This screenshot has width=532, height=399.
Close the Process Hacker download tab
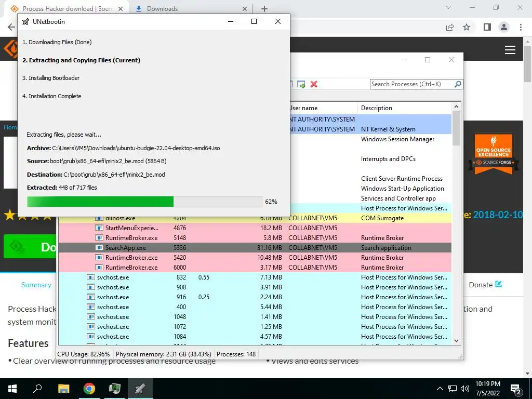click(120, 9)
